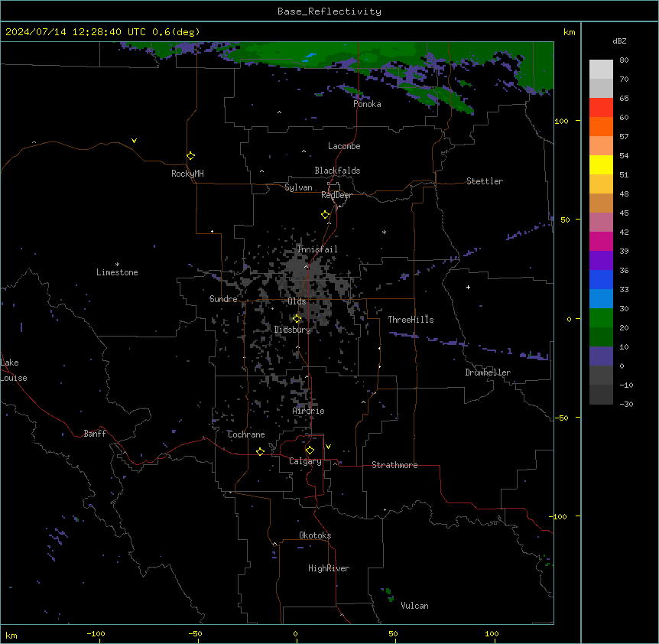Click the Innisfail city label
659x644 pixels.
click(317, 249)
